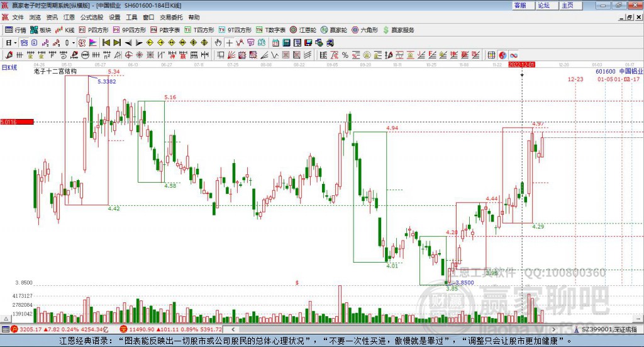This screenshot has height=347, width=644.
Task: Click the 601600 stock code
Action: point(606,72)
